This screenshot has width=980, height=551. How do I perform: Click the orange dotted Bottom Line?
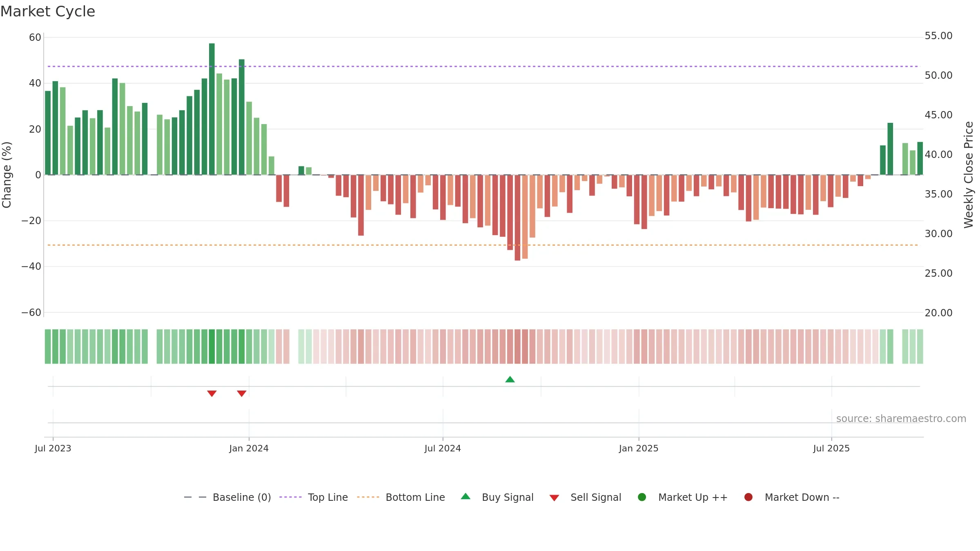(x=483, y=245)
